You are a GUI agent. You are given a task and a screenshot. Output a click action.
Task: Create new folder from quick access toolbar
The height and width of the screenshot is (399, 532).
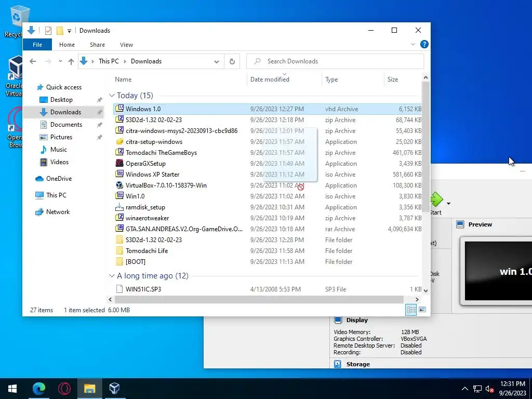pos(60,31)
